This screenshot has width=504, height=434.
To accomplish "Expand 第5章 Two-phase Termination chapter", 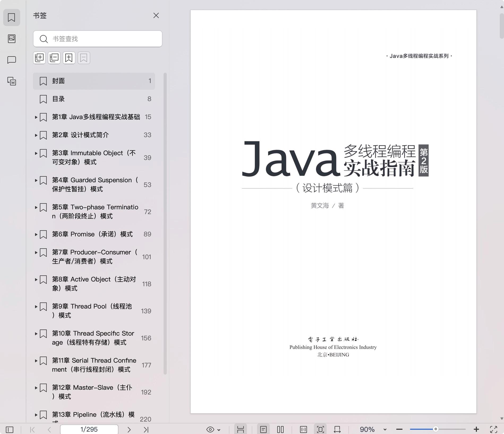I will click(x=36, y=207).
